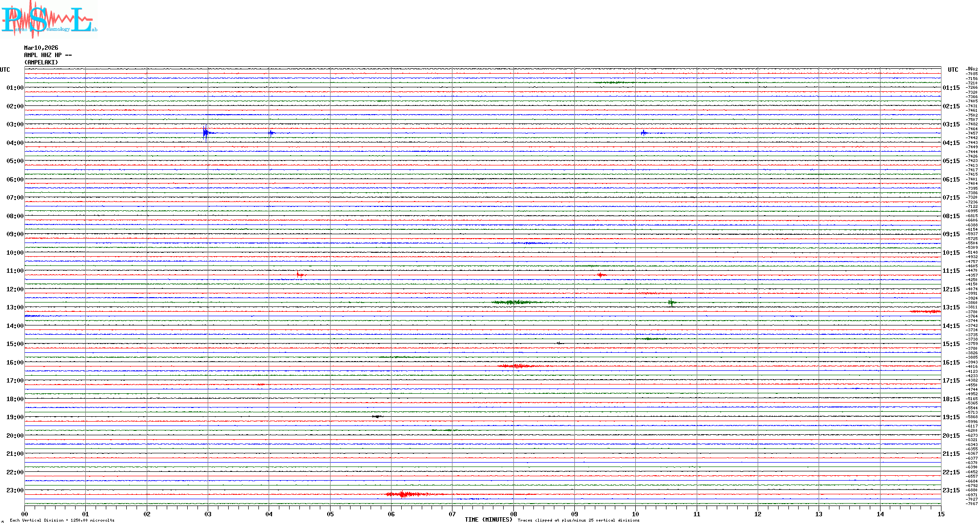980x527 pixels.
Task: Click the Mar10,2026 date label
Action: (41, 48)
